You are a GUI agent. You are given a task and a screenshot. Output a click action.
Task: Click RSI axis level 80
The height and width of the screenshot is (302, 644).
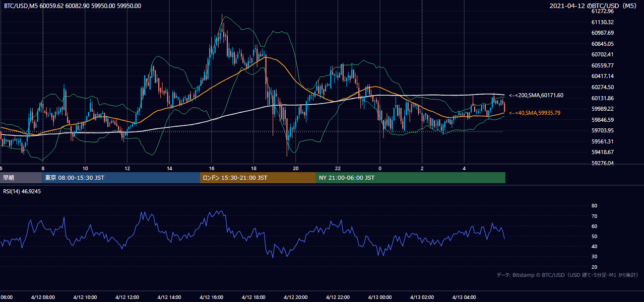tap(595, 206)
